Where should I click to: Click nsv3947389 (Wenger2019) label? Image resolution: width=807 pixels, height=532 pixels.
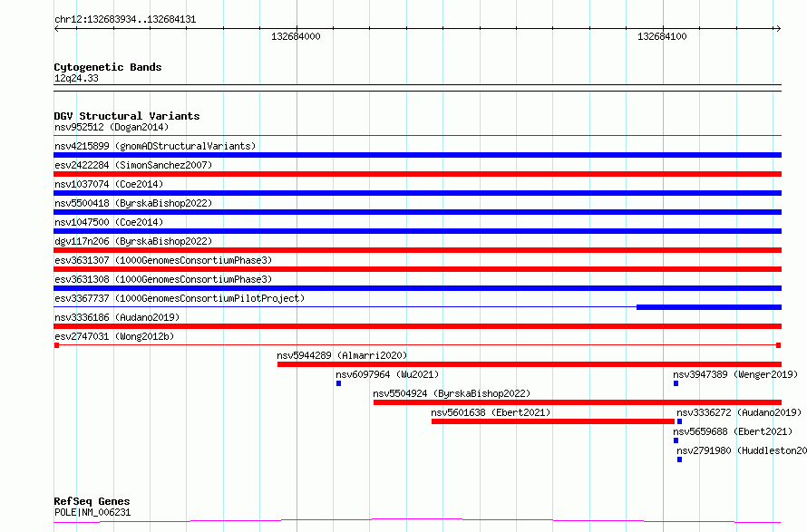click(735, 374)
